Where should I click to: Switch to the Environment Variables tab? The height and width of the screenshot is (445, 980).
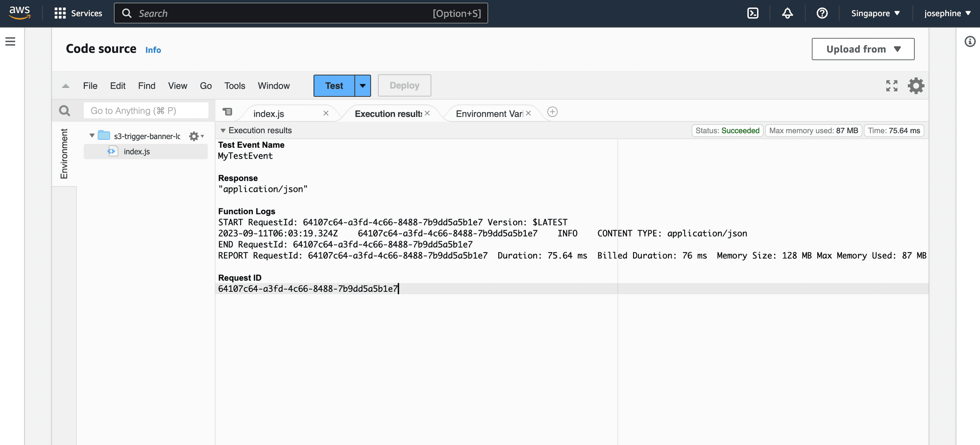490,113
